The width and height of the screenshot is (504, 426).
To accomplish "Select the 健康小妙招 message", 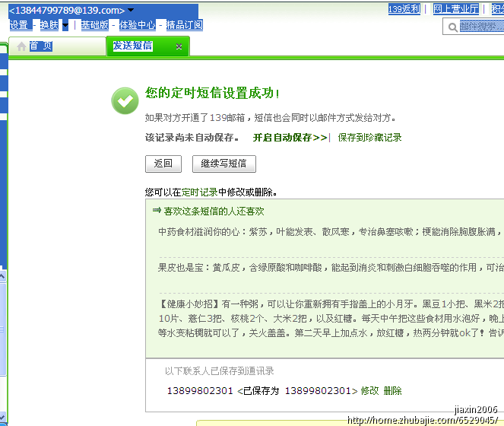I will [x=331, y=319].
